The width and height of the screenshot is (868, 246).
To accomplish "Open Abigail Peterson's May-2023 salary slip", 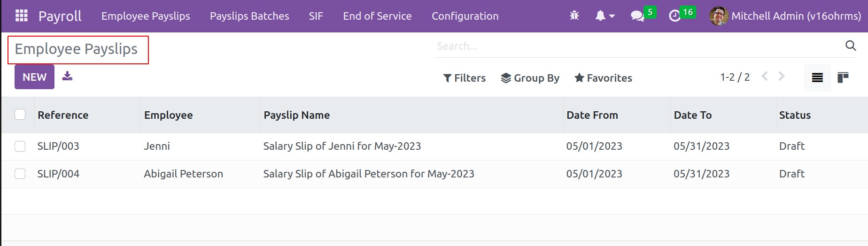I will click(x=368, y=174).
